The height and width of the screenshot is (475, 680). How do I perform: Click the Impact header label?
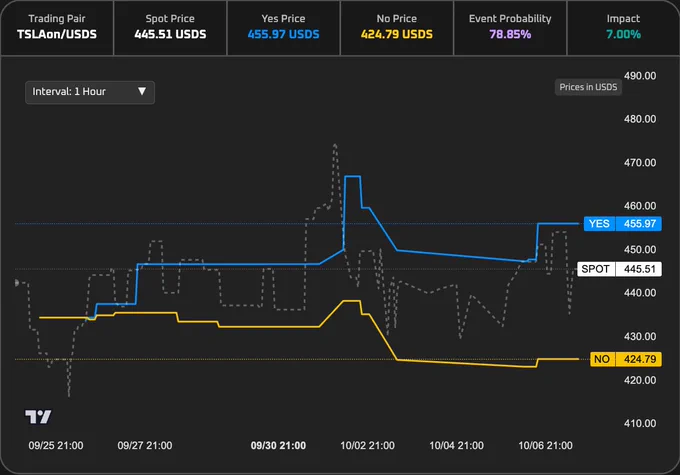(x=623, y=19)
